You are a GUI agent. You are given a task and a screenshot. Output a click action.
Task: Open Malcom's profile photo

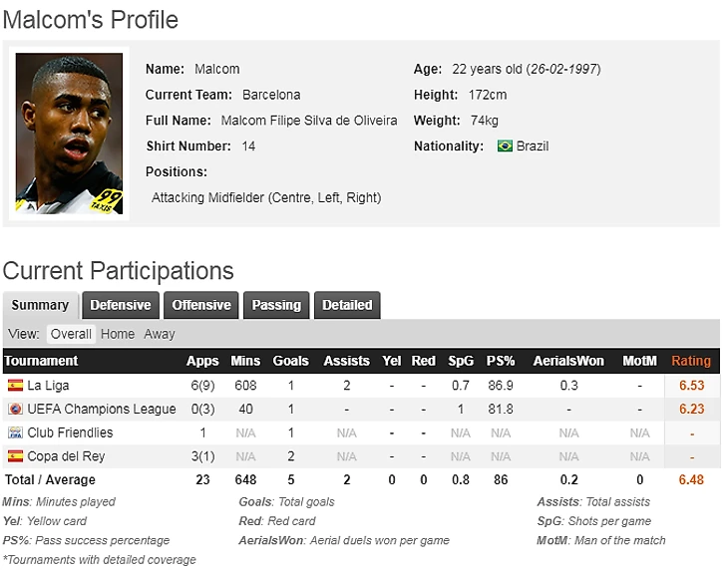point(69,134)
